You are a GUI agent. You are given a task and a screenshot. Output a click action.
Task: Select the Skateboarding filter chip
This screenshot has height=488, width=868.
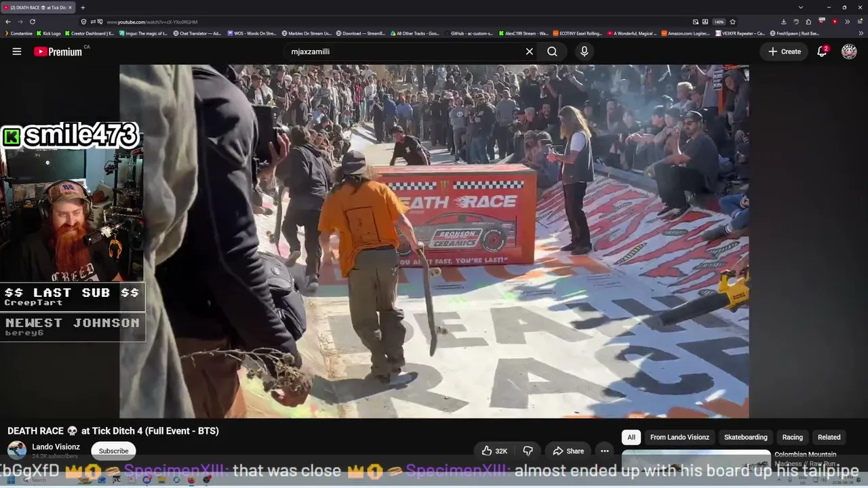coord(745,437)
